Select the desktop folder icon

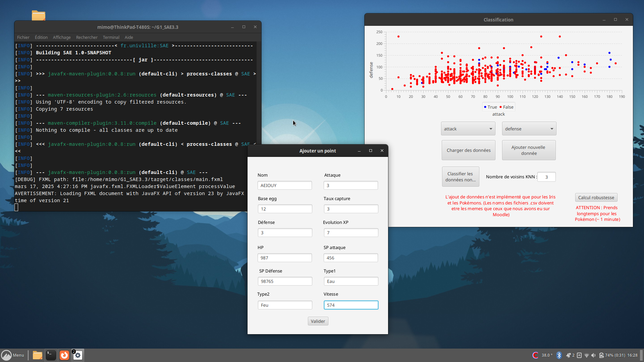coord(39,15)
